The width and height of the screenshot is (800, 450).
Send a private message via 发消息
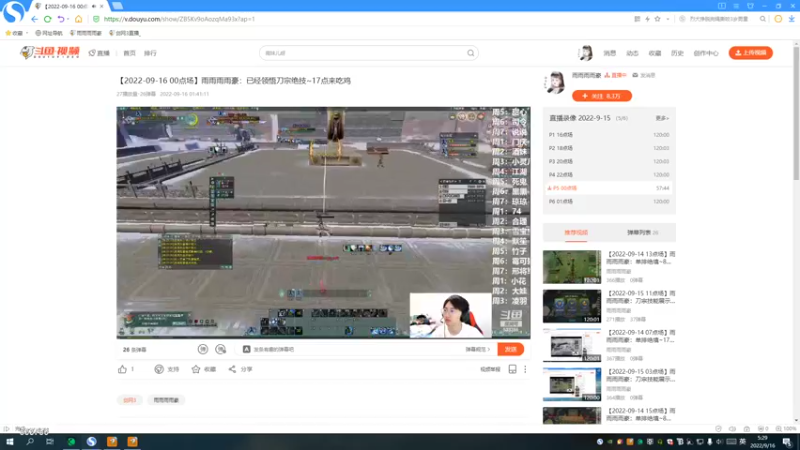644,75
